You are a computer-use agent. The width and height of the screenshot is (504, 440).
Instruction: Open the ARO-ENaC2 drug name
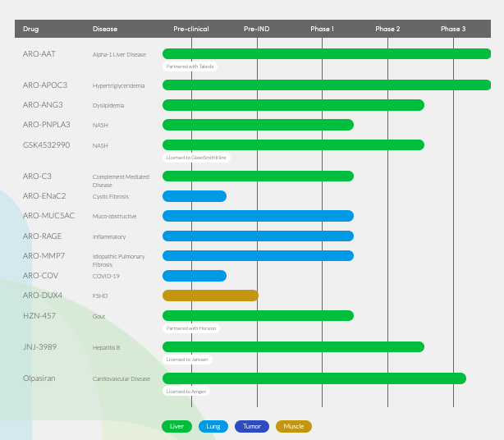tap(44, 195)
